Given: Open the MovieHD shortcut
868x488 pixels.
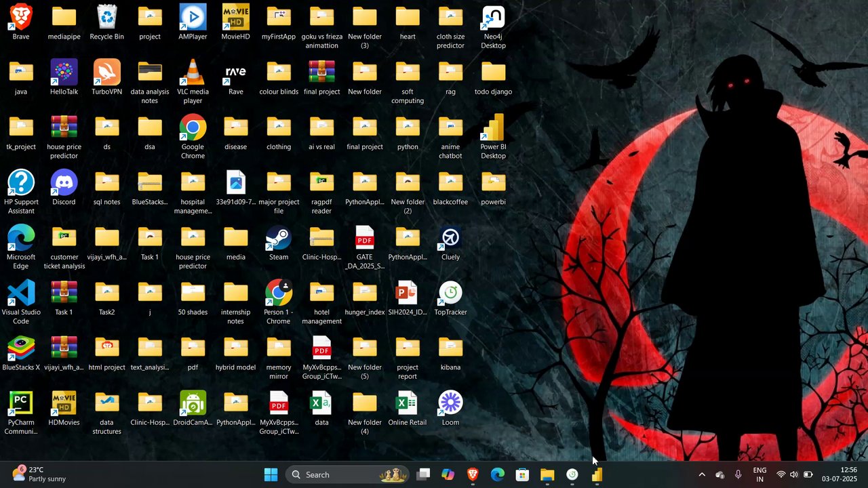Looking at the screenshot, I should (x=235, y=22).
